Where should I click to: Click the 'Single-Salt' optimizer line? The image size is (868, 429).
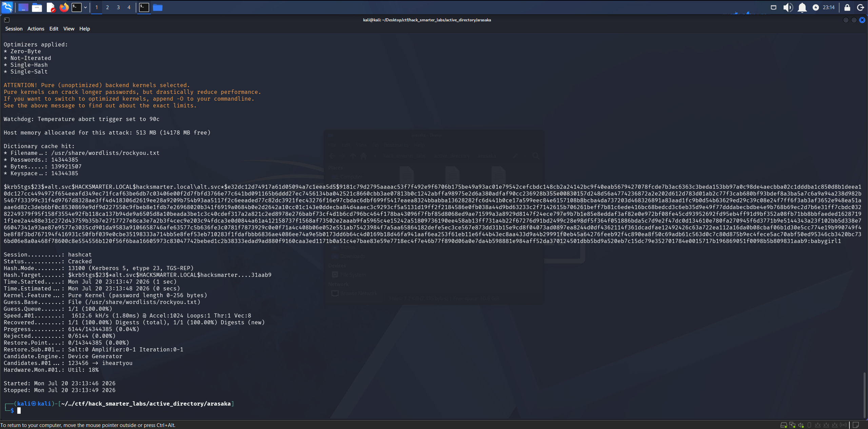26,71
